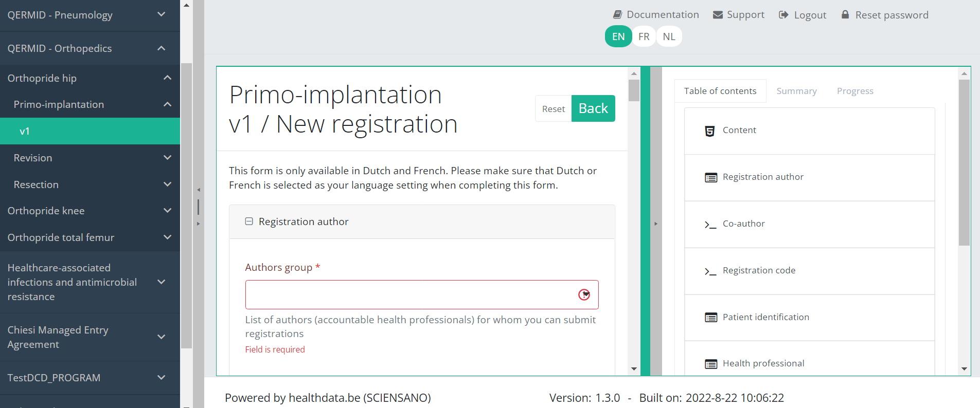Click the Co-author terminal icon
The image size is (980, 408).
(710, 225)
